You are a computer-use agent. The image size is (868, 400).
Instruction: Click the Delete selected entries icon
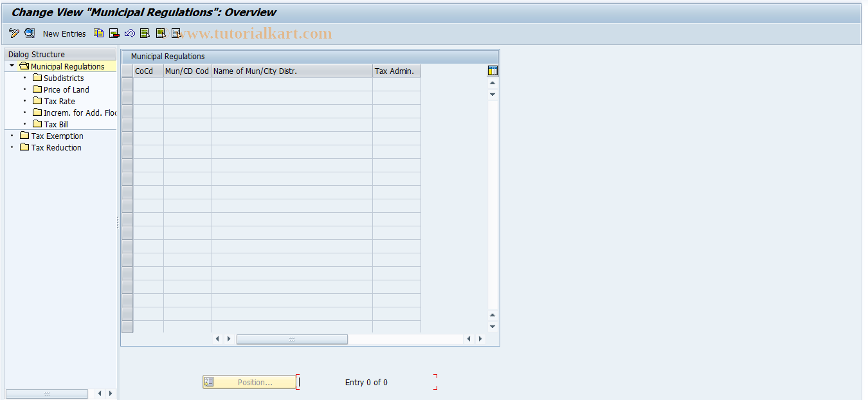pos(114,33)
